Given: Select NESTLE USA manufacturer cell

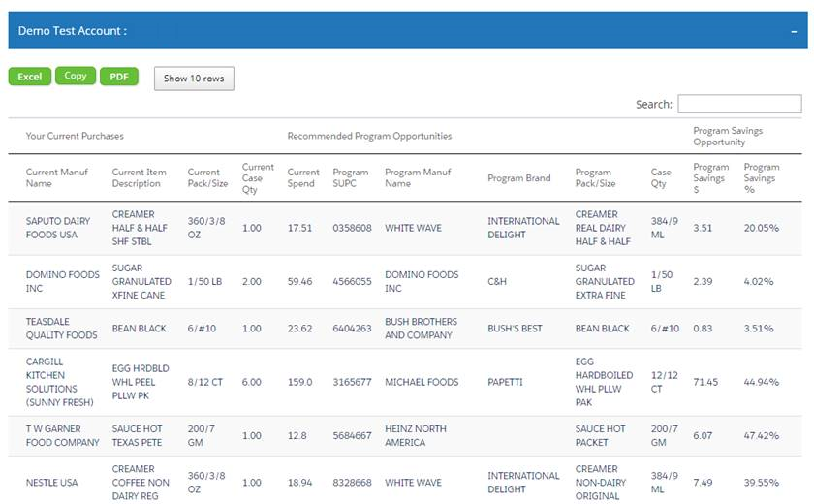Looking at the screenshot, I should 51,483.
